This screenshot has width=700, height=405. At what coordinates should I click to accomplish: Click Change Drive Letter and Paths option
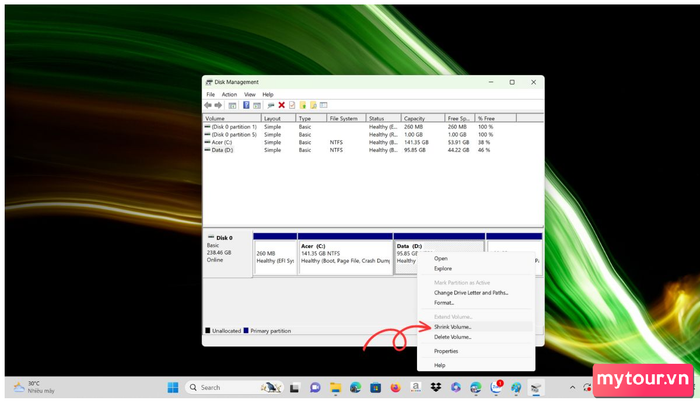pos(470,293)
